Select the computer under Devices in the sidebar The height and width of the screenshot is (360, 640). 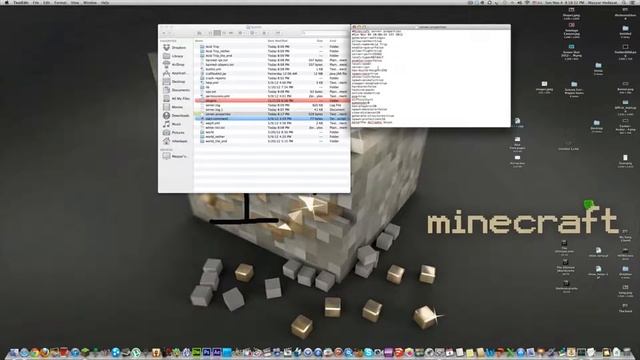point(175,156)
